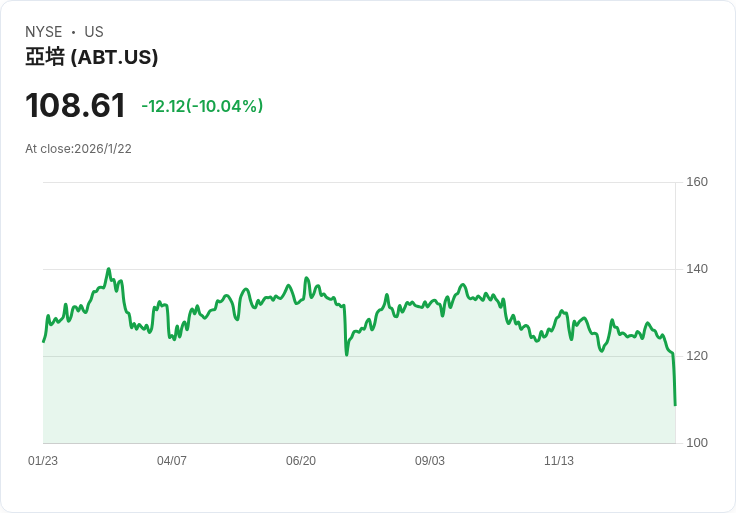
Task: Click the green shaded area under chart line
Action: 360,400
